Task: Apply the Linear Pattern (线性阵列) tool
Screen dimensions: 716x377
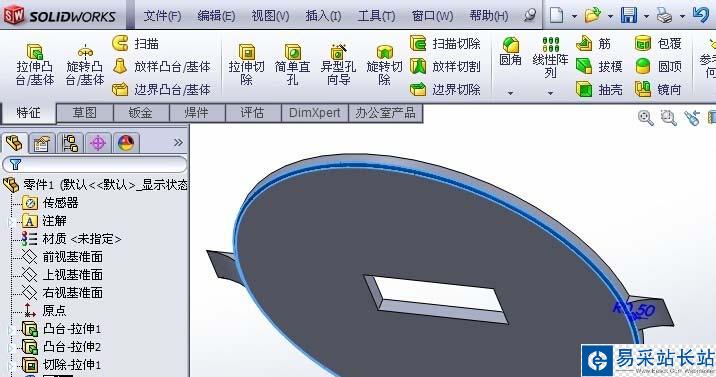Action: point(550,58)
